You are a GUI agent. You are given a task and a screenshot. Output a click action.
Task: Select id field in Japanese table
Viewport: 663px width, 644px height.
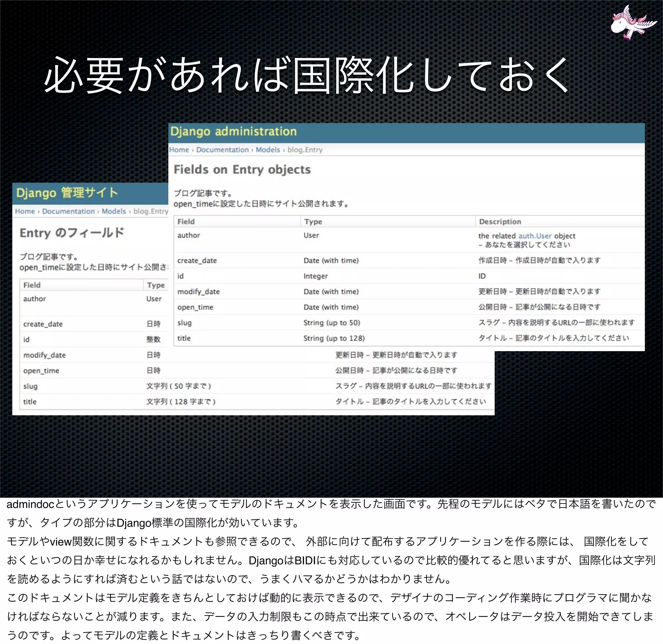click(27, 340)
